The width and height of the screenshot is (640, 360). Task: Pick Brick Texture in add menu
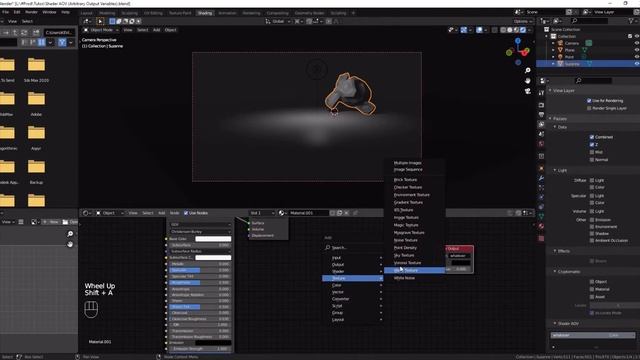(414, 180)
